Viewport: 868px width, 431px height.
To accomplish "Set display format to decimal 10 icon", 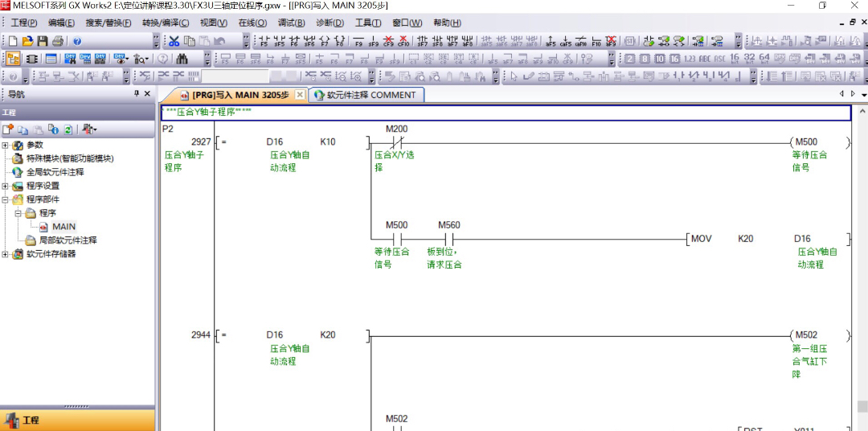I will tap(659, 59).
